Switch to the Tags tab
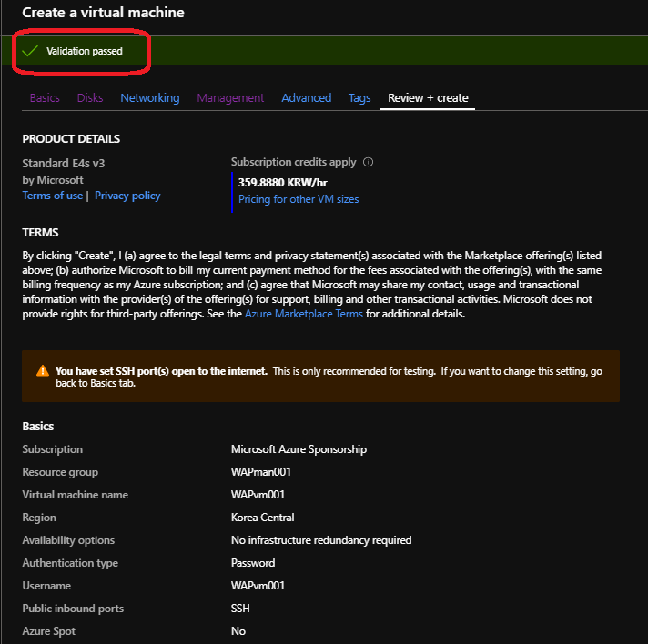The image size is (648, 644). [x=359, y=98]
